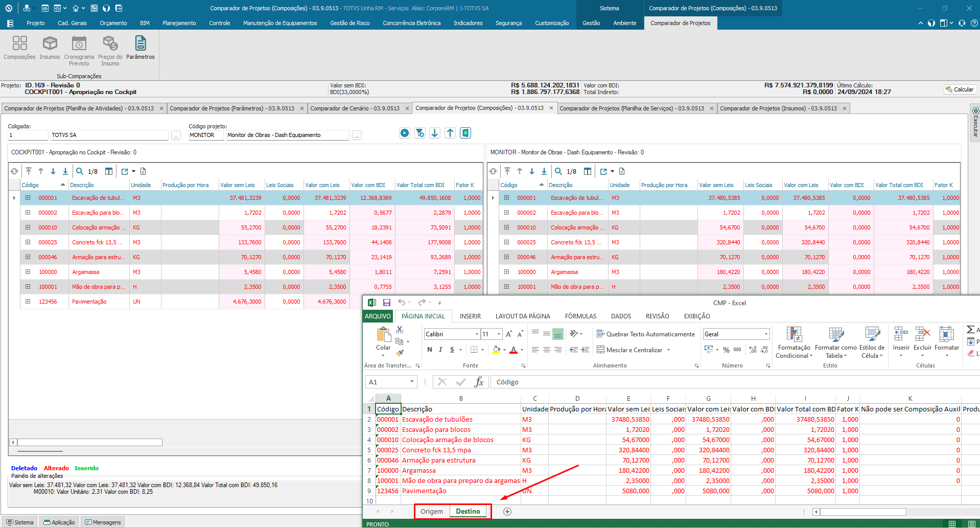This screenshot has height=528, width=980.
Task: Open the Calibri font name dropdown
Action: (x=477, y=334)
